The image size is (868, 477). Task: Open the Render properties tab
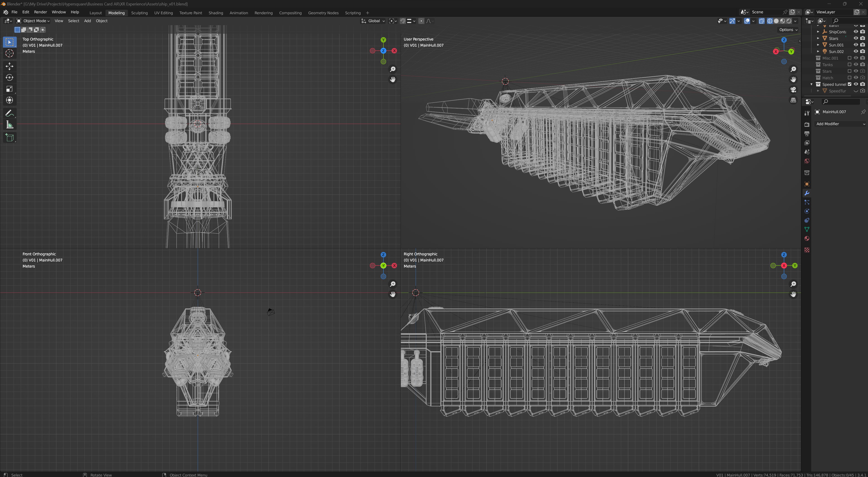807,124
